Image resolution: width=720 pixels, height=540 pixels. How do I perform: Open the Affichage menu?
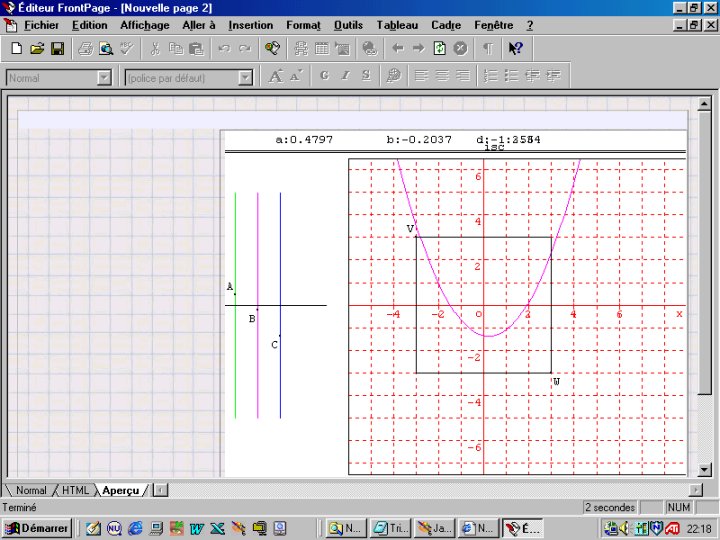(145, 25)
